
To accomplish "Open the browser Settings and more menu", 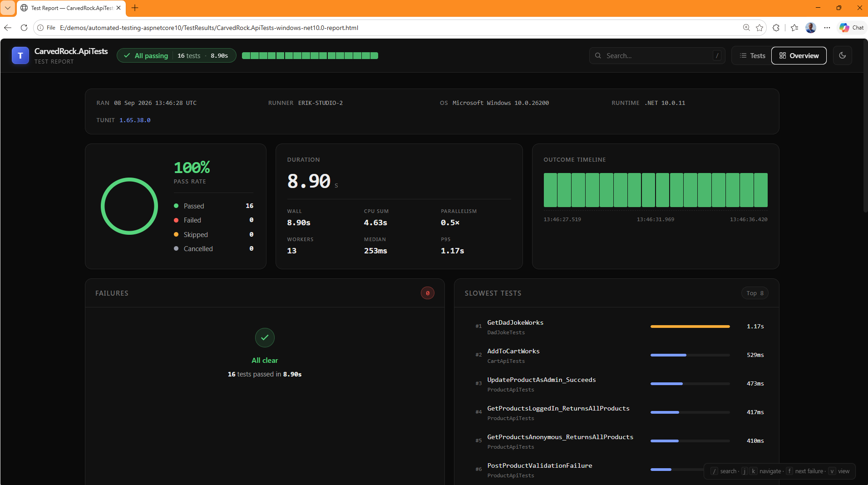I will coord(827,28).
